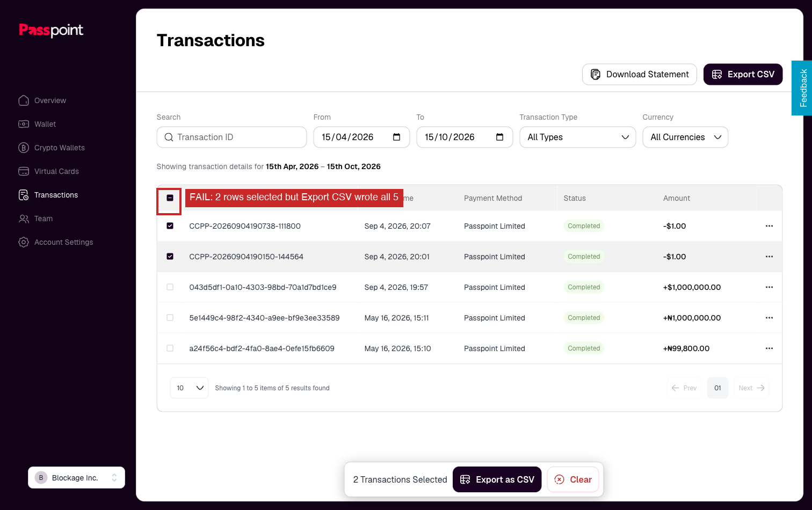
Task: Toggle the select-all header checkbox
Action: [x=170, y=198]
